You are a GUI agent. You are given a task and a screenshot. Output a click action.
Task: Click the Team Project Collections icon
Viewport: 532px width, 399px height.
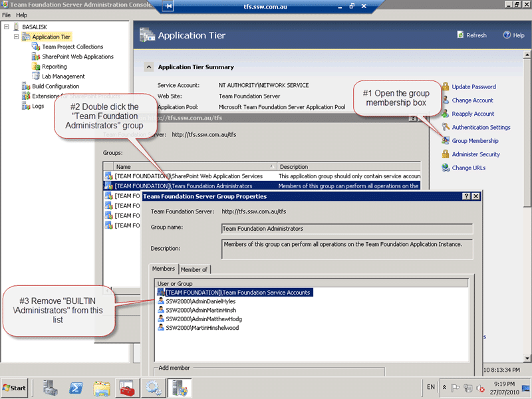tap(36, 47)
